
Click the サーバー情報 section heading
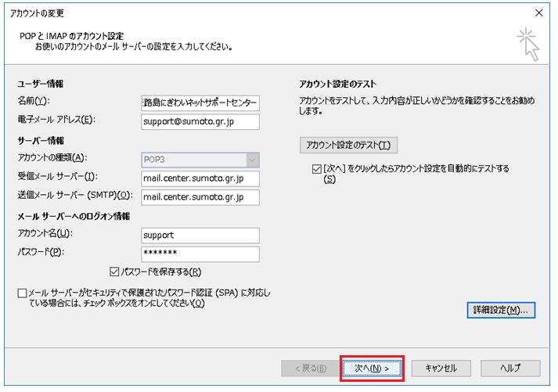click(x=41, y=141)
